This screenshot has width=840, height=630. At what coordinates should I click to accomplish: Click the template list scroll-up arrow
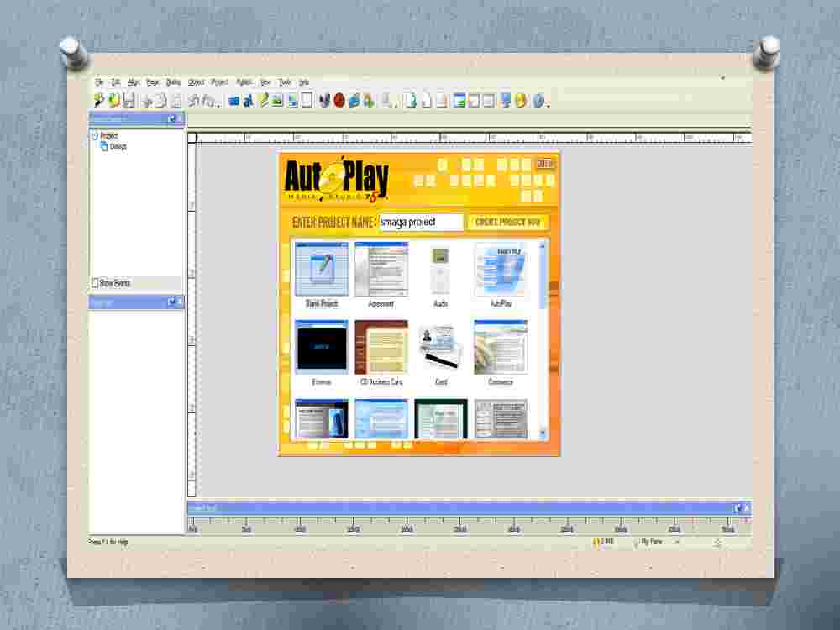542,246
